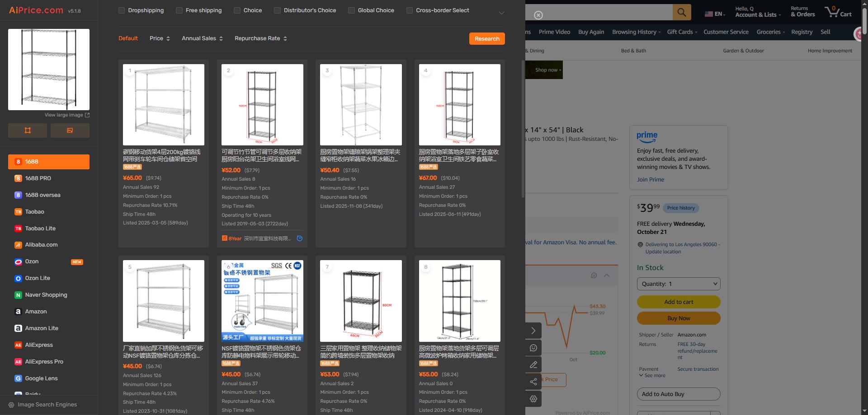Sort results by Annual Sales
This screenshot has width=868, height=415.
(202, 38)
